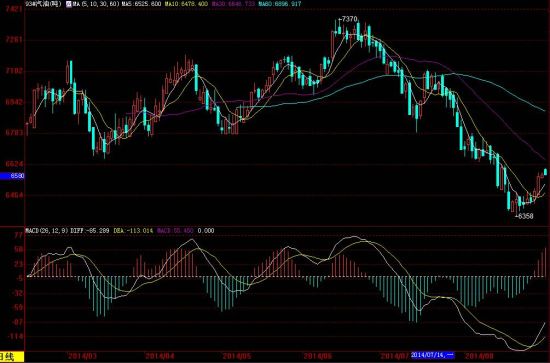The width and height of the screenshot is (550, 363).
Task: Click the purple MACD value label
Action: pyautogui.click(x=175, y=231)
